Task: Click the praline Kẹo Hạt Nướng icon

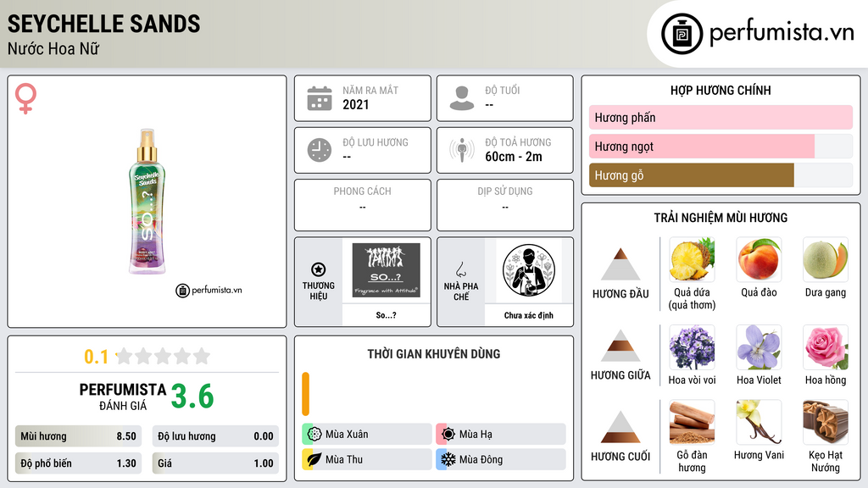Action: [826, 423]
